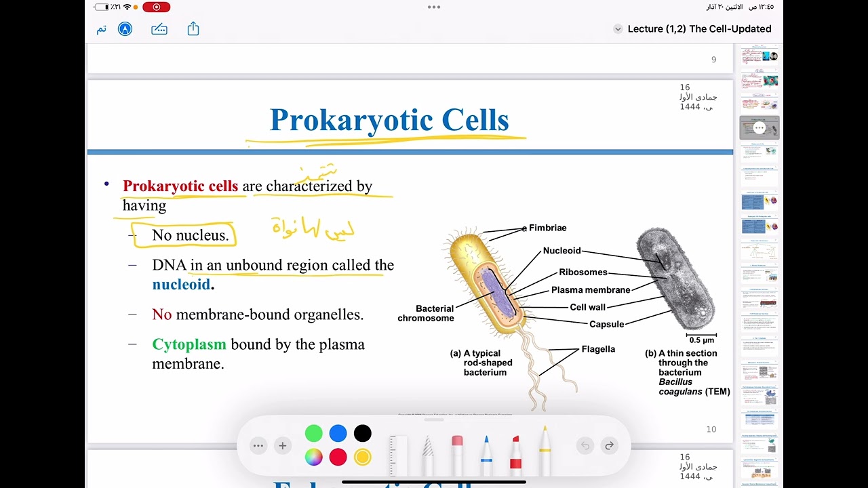Tap the Nucleoid figure label
Image resolution: width=868 pixels, height=488 pixels.
point(561,251)
